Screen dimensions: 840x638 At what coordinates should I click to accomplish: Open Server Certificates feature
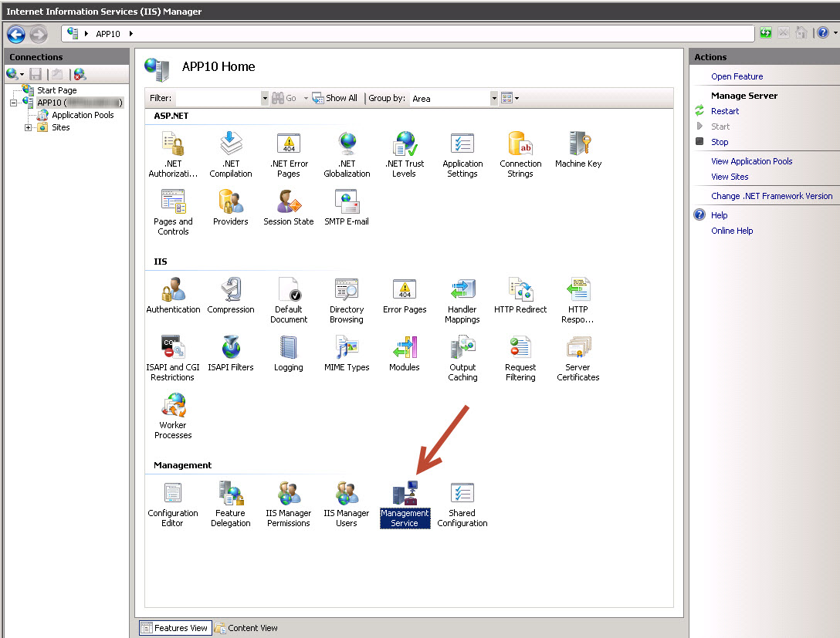[x=578, y=358]
